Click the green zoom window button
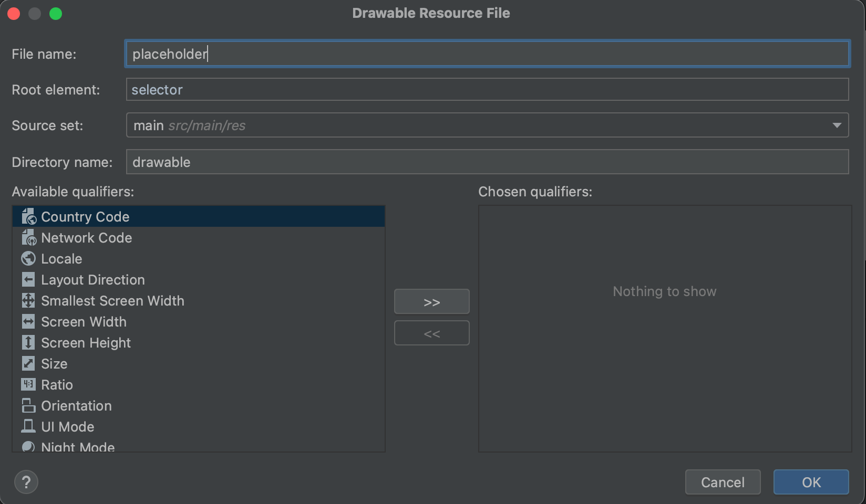 pyautogui.click(x=56, y=14)
